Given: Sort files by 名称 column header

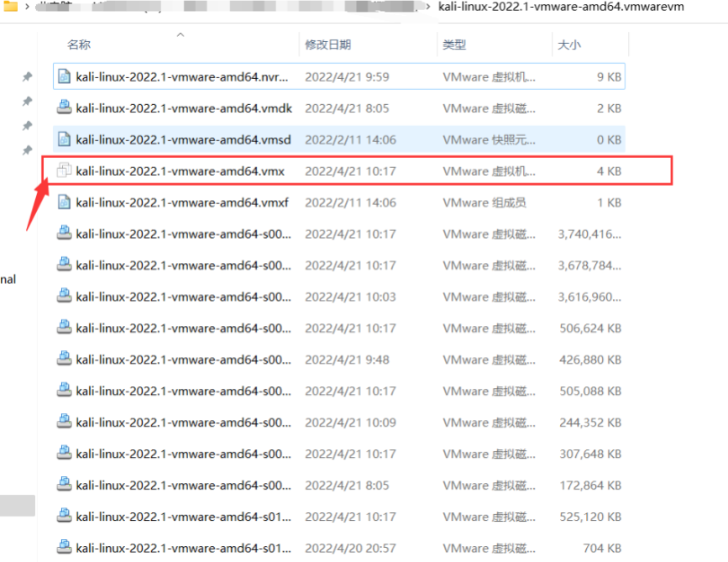Looking at the screenshot, I should [x=79, y=45].
